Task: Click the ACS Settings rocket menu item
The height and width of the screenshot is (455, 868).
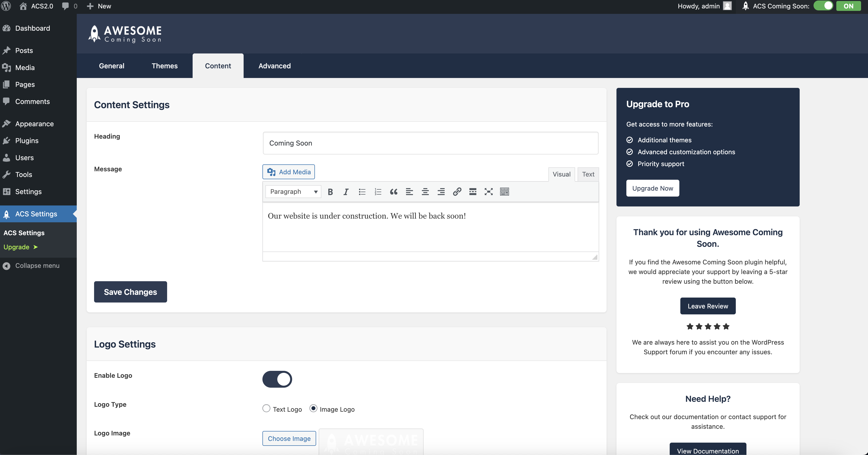Action: (x=38, y=214)
